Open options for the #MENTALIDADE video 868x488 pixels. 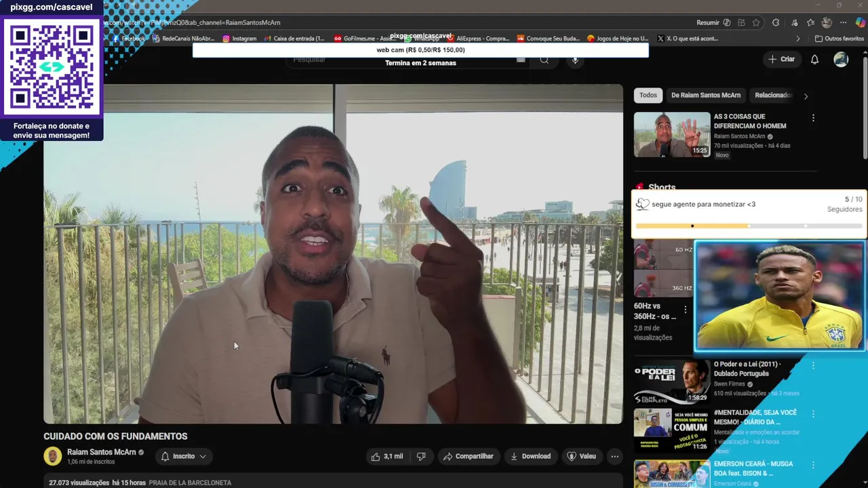813,413
